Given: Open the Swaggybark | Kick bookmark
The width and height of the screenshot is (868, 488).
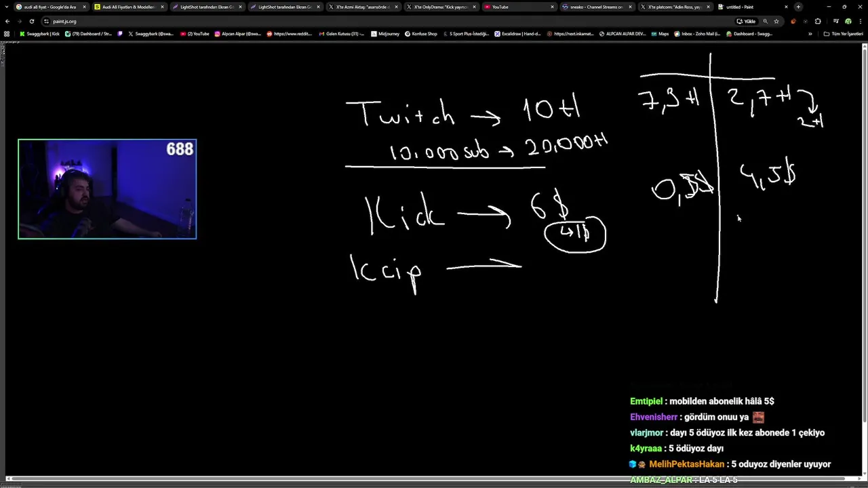Looking at the screenshot, I should (40, 34).
